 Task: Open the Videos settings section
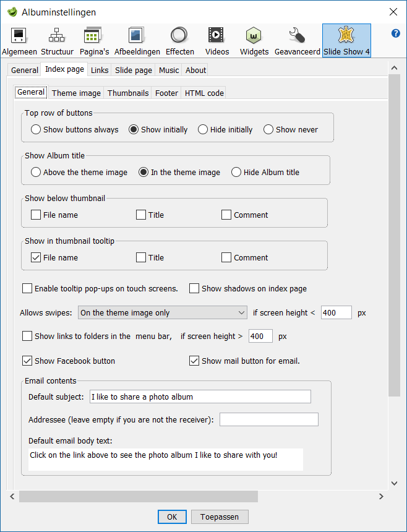[x=217, y=41]
